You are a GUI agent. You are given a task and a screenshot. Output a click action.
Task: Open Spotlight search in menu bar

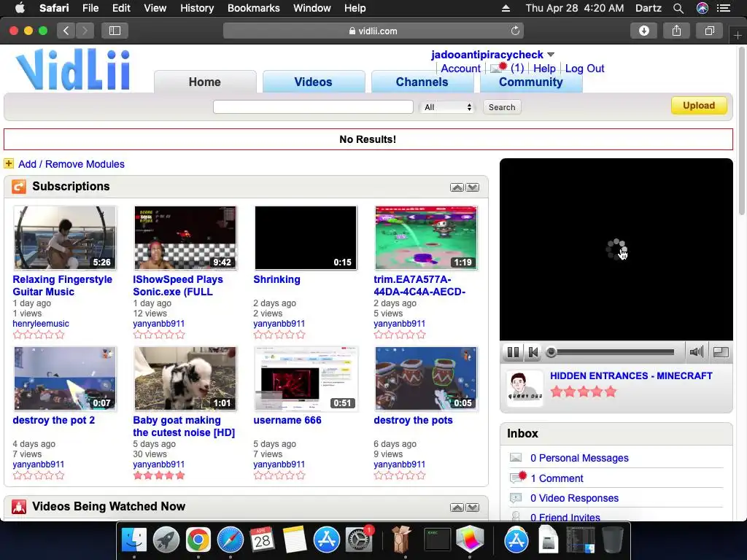click(678, 8)
